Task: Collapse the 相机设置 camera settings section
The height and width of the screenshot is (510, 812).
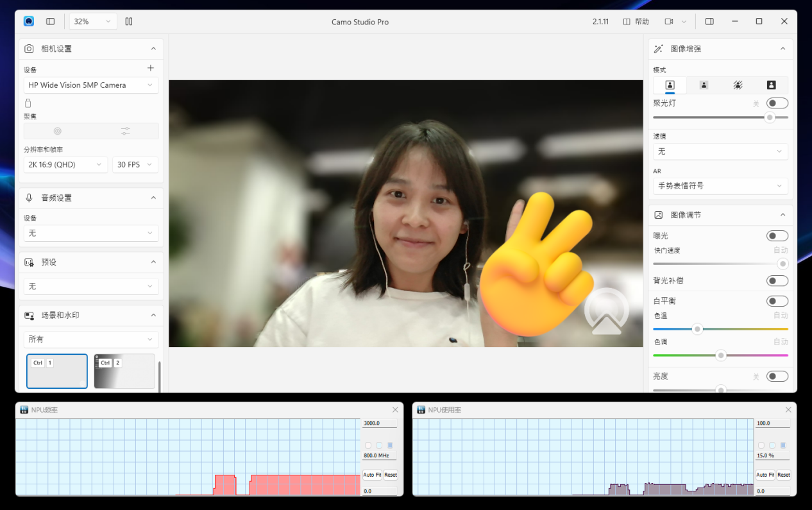Action: pyautogui.click(x=153, y=49)
